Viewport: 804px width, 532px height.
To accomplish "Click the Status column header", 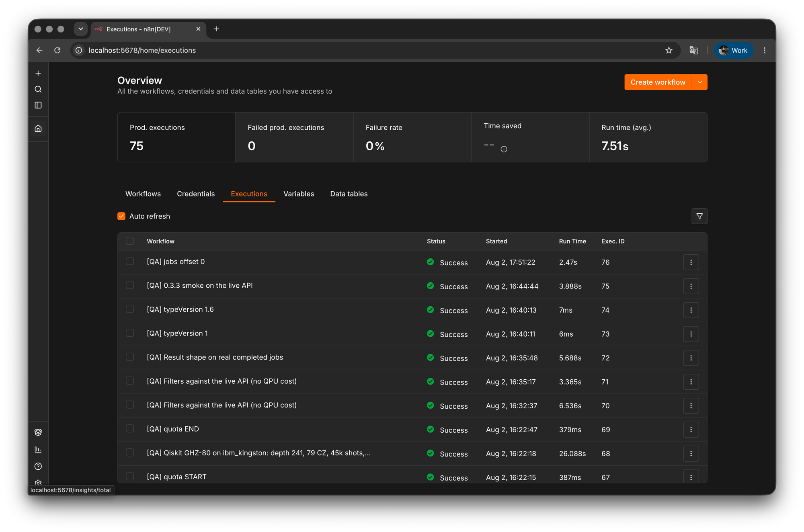I will [x=436, y=241].
